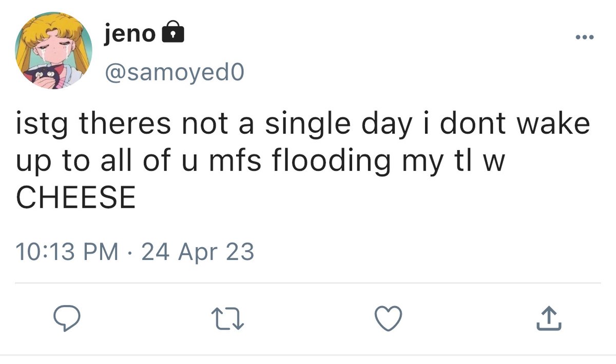Tap the reply speech bubble icon
The image size is (616, 364).
(x=68, y=319)
